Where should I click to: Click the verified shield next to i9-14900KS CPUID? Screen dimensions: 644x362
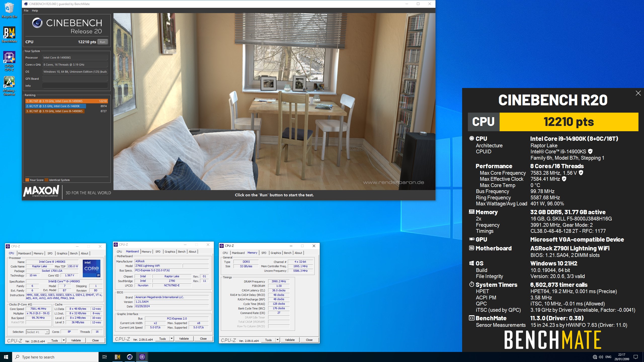[x=590, y=151]
